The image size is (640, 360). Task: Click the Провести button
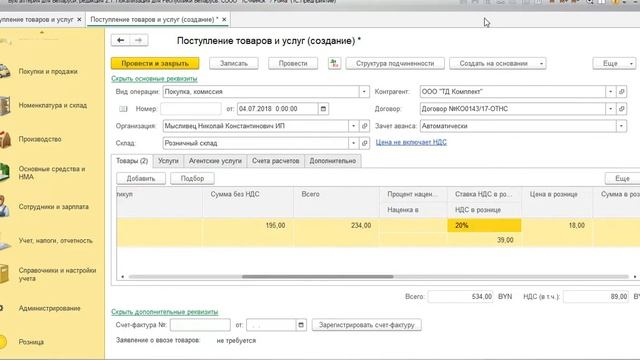point(293,63)
